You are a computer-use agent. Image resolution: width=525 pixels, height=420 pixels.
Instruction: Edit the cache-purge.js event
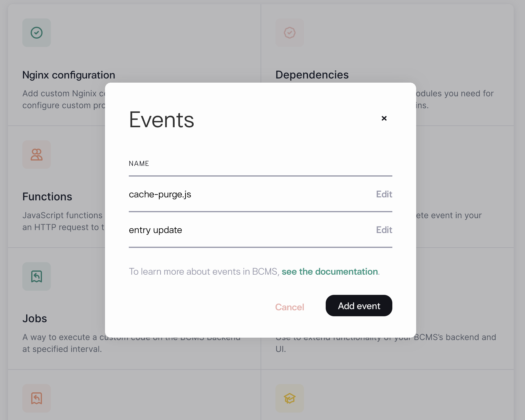coord(384,194)
